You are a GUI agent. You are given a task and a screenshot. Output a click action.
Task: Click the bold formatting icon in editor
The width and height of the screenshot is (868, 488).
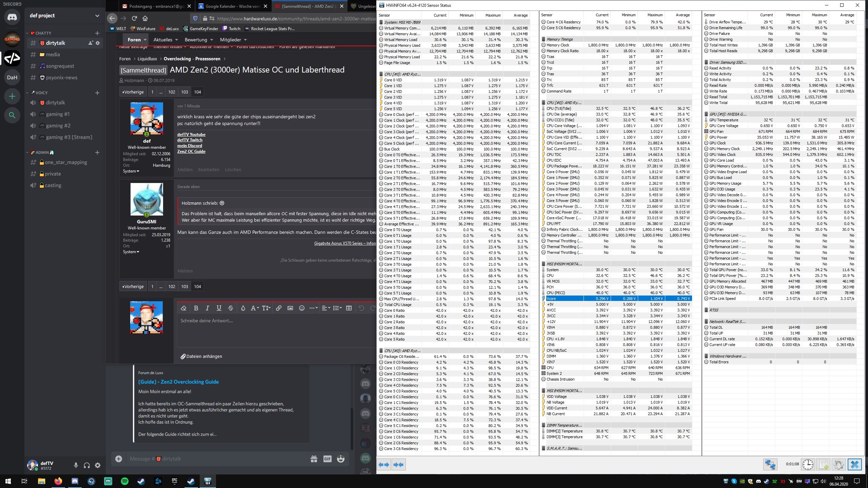coord(196,308)
